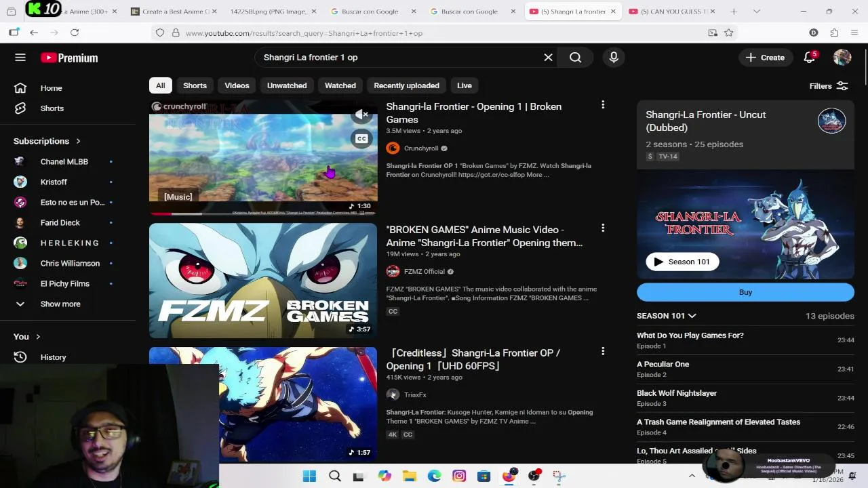Expand the Subscriptions section
The image size is (868, 488).
click(47, 141)
